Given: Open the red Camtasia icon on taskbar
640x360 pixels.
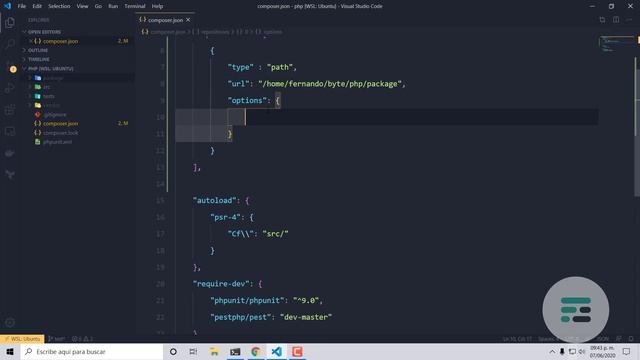Looking at the screenshot, I should point(297,351).
